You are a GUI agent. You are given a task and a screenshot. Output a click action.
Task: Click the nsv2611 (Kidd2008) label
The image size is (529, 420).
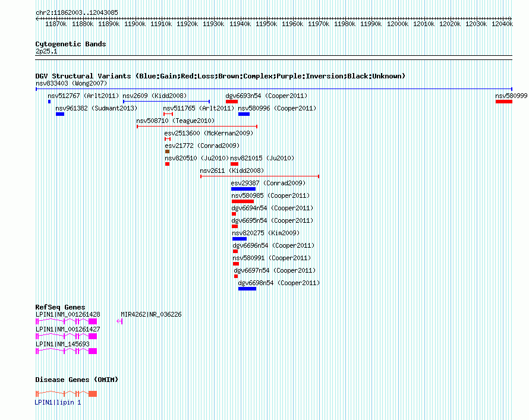click(232, 170)
